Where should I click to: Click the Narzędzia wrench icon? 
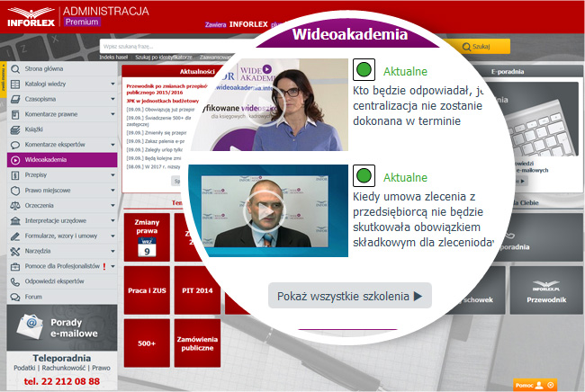(x=15, y=252)
